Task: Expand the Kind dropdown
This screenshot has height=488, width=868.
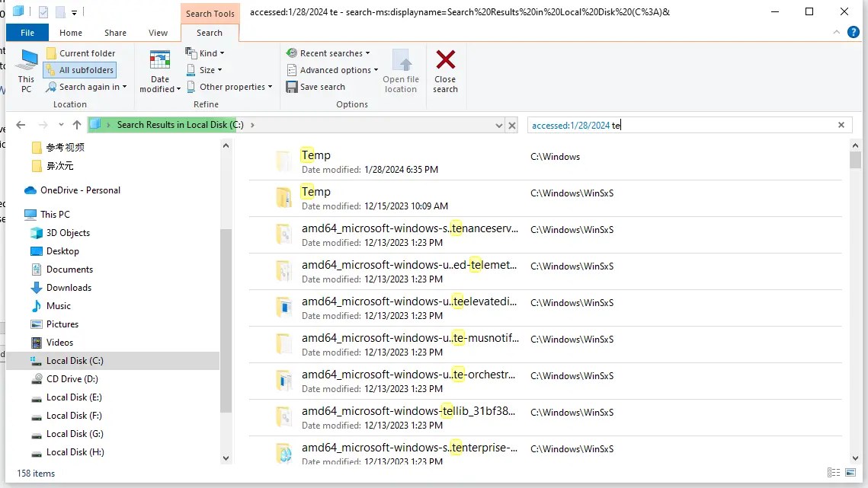Action: [204, 53]
